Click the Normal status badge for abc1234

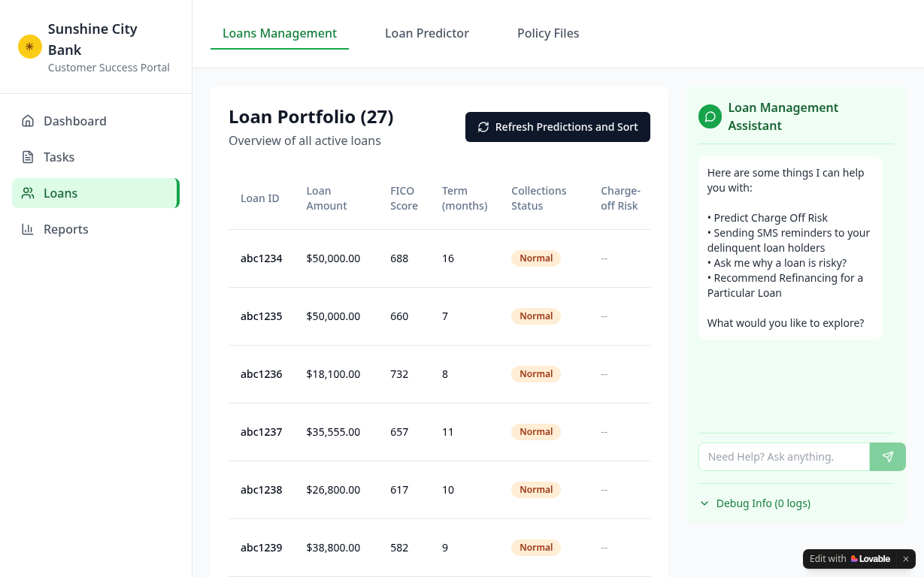click(x=536, y=258)
